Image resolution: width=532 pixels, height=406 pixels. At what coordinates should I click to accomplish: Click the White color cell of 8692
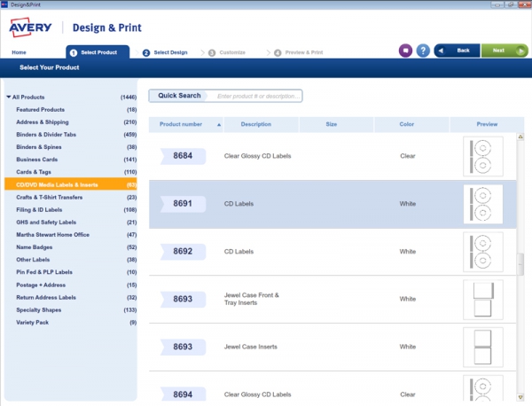[x=408, y=252]
